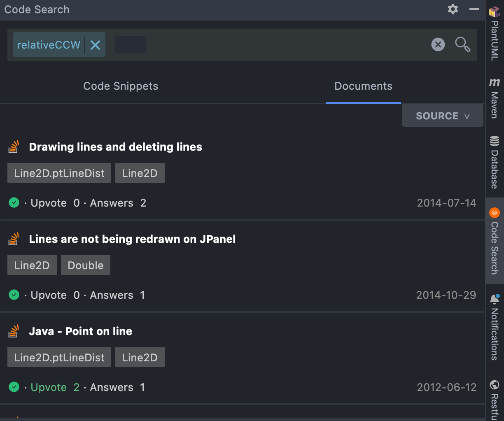Clear the search field with the circled X
The image size is (504, 421).
(x=438, y=44)
